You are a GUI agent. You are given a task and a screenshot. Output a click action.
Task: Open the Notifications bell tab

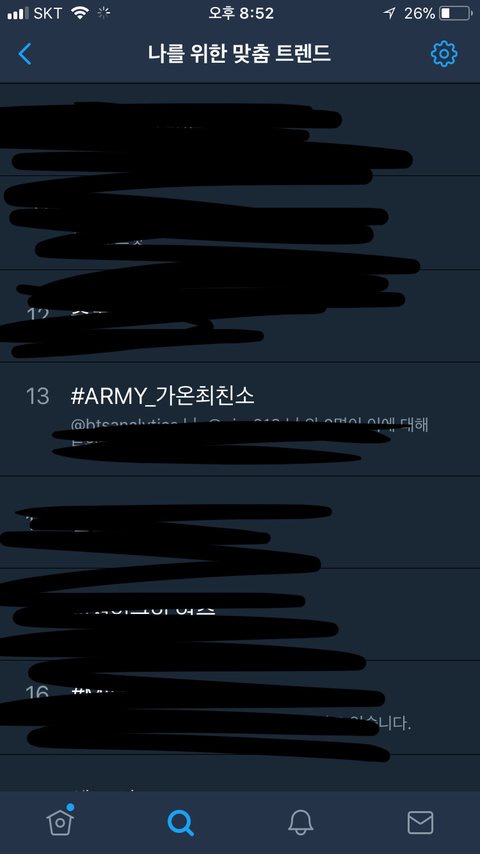point(300,822)
